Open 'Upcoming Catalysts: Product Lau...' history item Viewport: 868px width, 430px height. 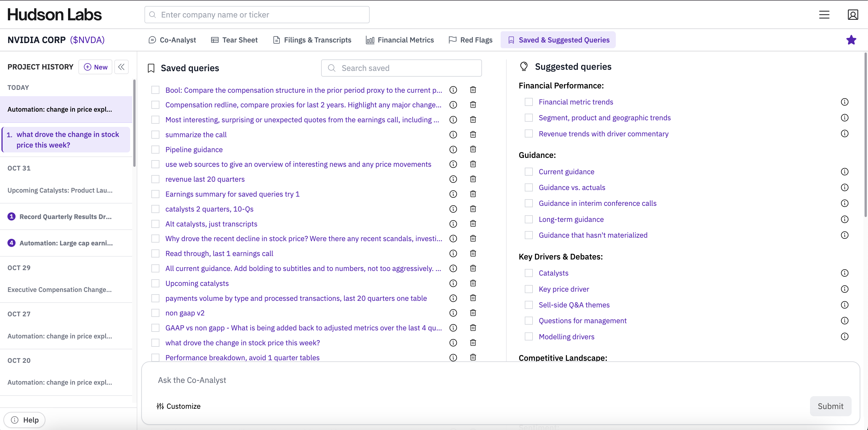pyautogui.click(x=60, y=190)
